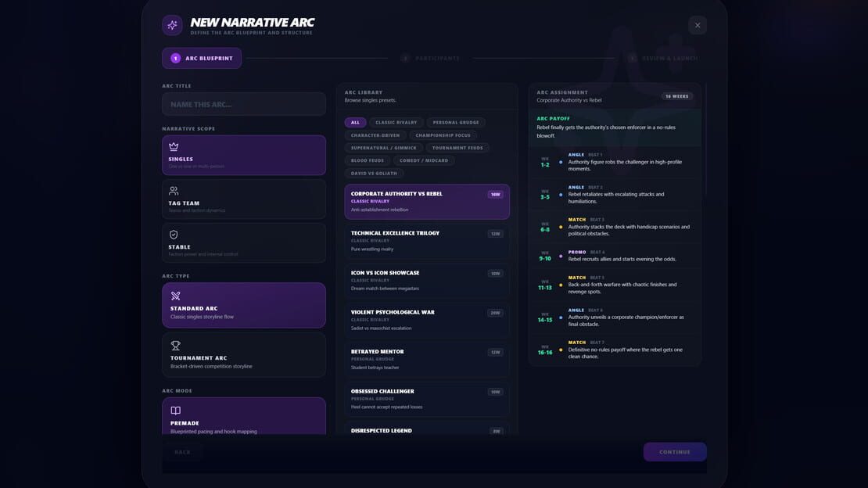
Task: Click the Back button
Action: coord(183,452)
